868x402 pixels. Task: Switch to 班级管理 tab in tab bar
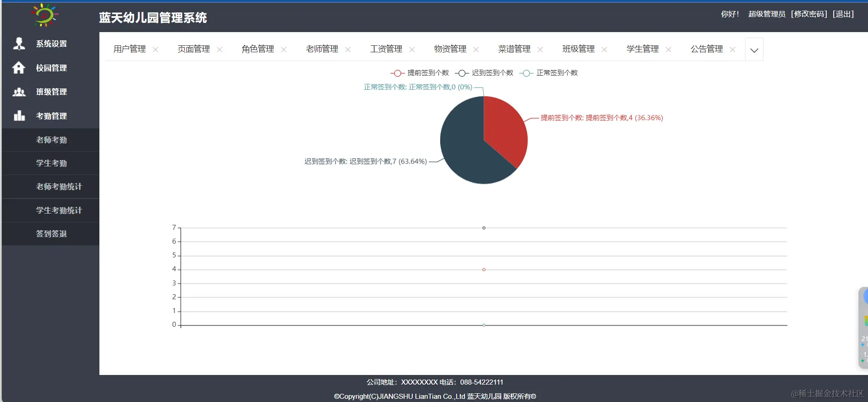pos(579,49)
